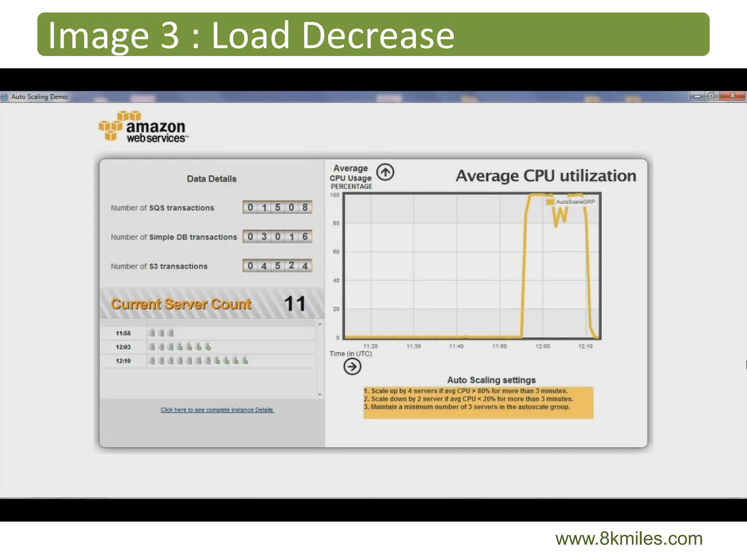Click the S3 transactions counter 04524
The height and width of the screenshot is (560, 747).
tap(278, 265)
